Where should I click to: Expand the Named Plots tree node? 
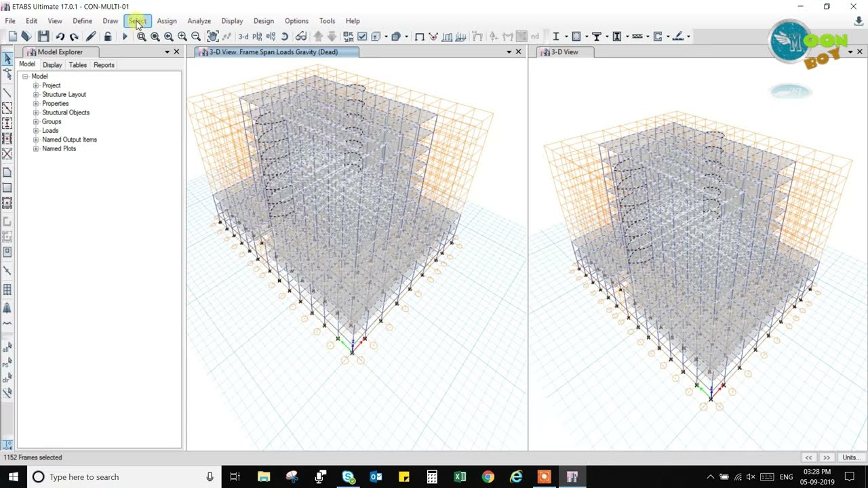coord(36,148)
